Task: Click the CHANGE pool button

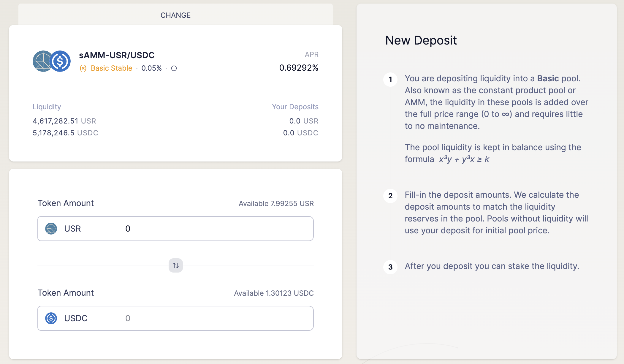Action: click(175, 15)
